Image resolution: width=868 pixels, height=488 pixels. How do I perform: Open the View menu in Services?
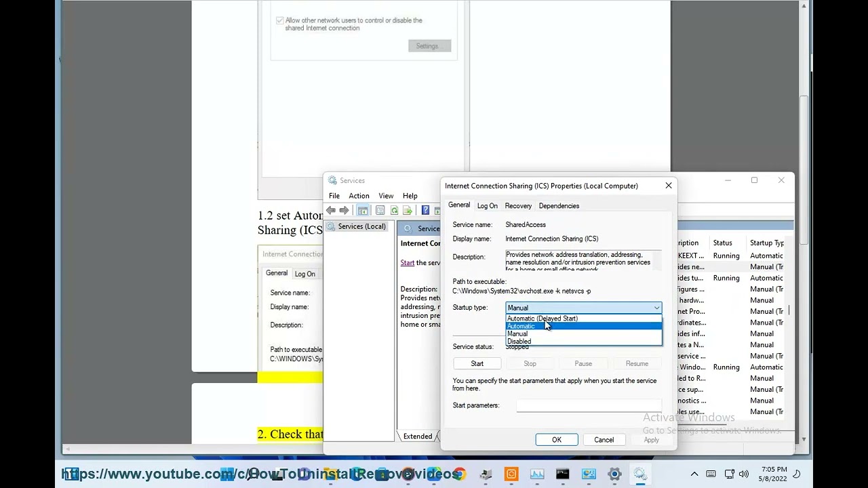tap(386, 196)
